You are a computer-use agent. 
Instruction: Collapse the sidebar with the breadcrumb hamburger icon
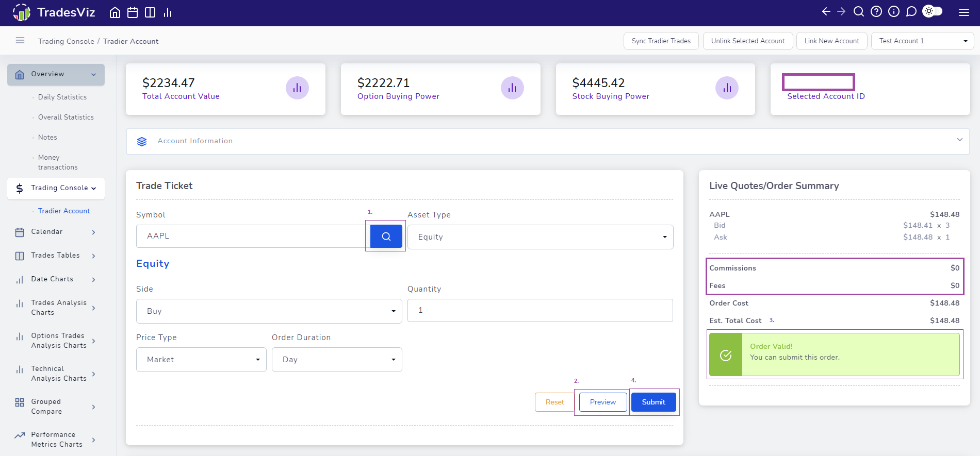pos(20,40)
